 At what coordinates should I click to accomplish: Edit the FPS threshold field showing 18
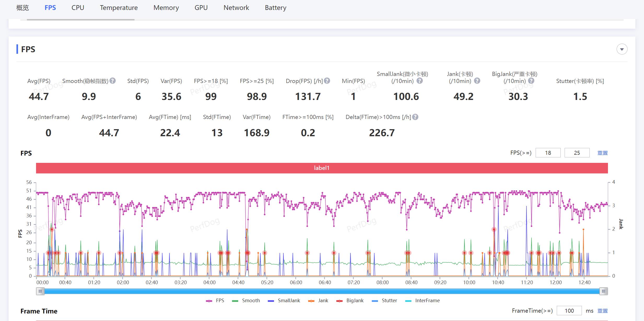[x=548, y=153]
